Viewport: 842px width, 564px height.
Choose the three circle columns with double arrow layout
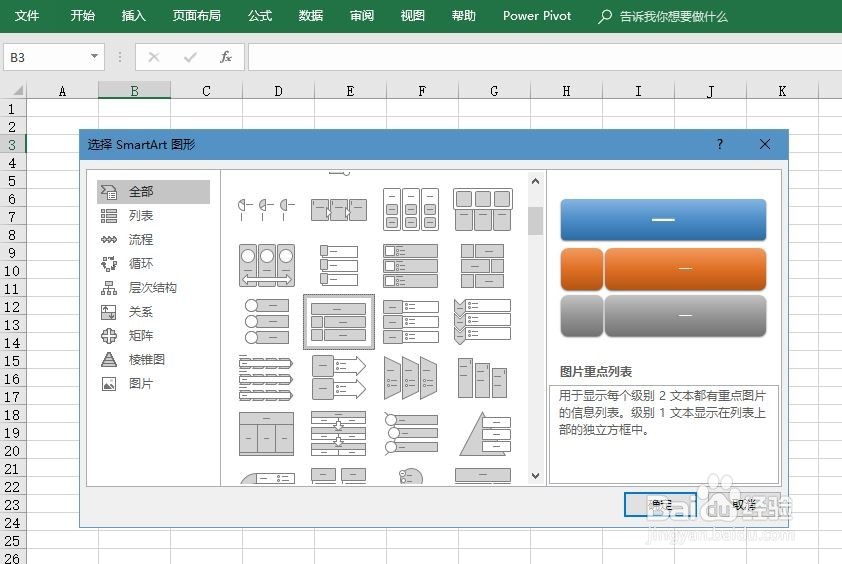pyautogui.click(x=266, y=265)
